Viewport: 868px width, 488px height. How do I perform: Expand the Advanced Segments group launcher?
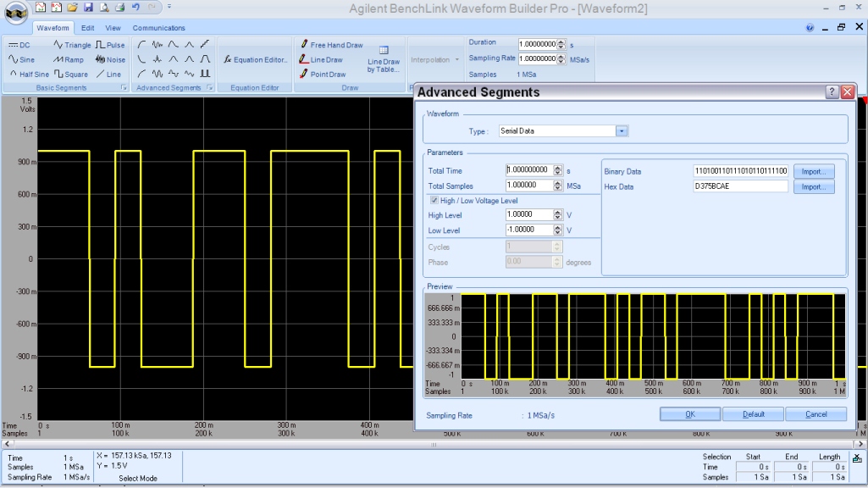[x=208, y=88]
